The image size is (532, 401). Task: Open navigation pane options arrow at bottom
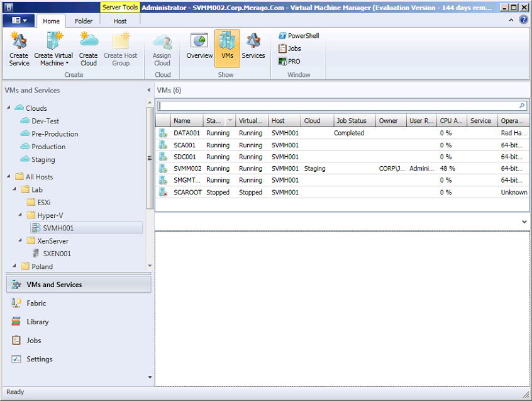point(150,377)
